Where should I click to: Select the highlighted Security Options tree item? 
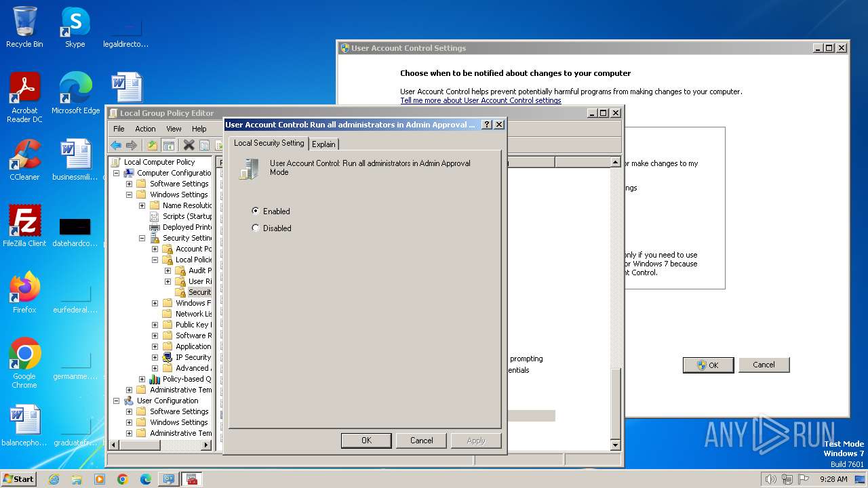(x=199, y=292)
